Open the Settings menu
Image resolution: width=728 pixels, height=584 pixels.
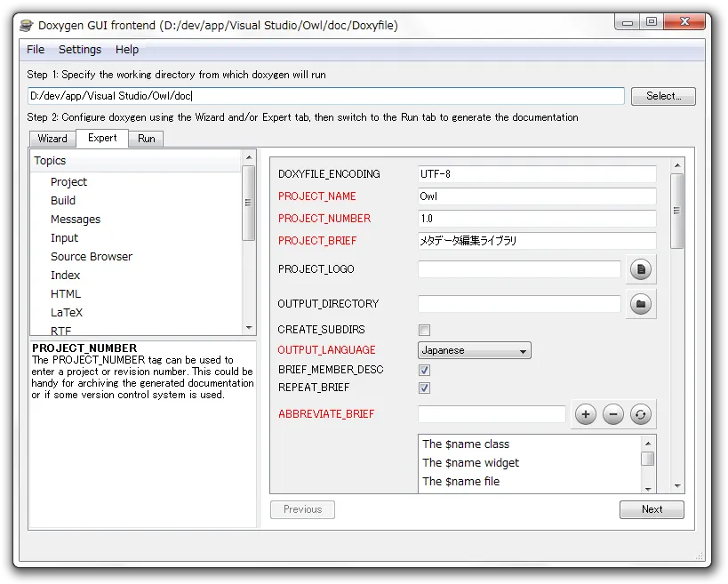(80, 50)
